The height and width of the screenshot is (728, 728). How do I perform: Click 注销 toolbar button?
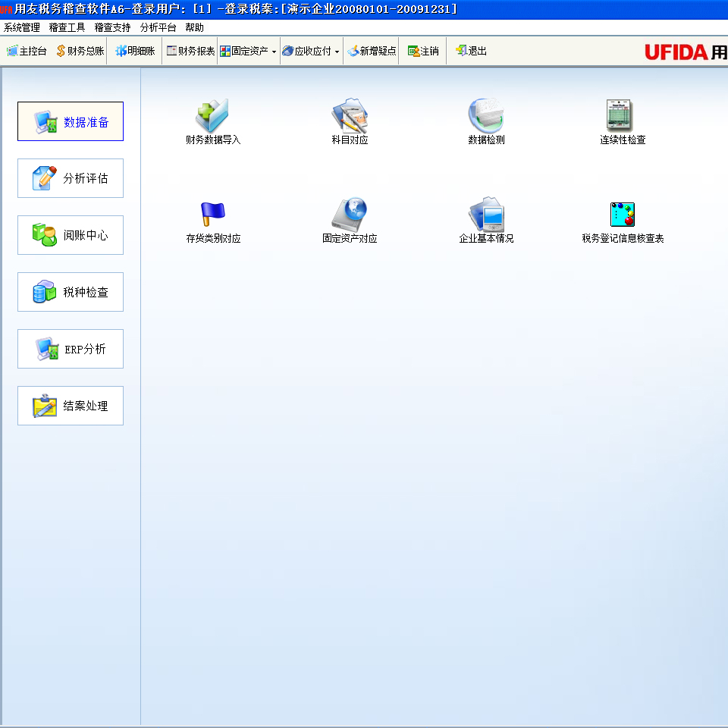pos(423,51)
